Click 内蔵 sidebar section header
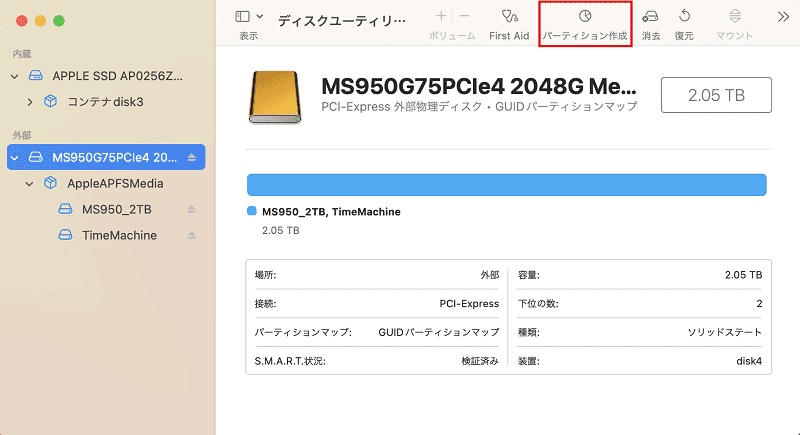 point(22,54)
